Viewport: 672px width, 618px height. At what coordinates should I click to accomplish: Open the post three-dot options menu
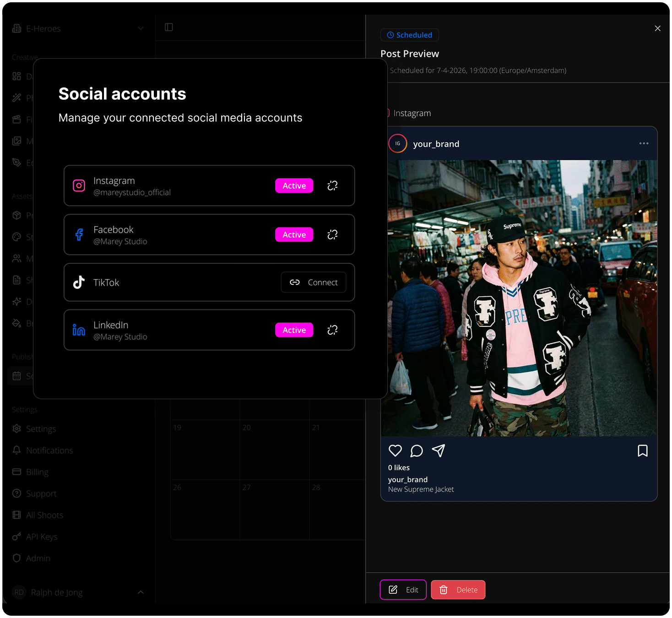tap(644, 144)
